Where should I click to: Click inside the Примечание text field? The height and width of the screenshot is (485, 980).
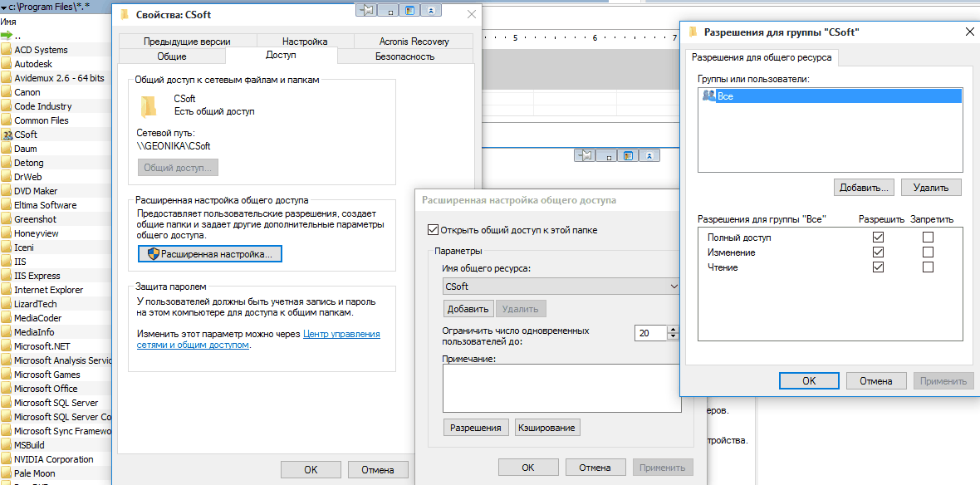(561, 388)
